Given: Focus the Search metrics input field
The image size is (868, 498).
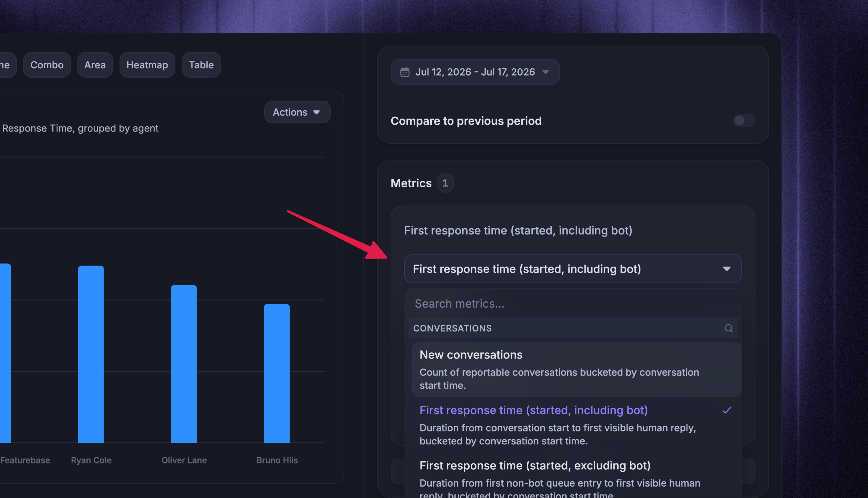Looking at the screenshot, I should tap(573, 304).
